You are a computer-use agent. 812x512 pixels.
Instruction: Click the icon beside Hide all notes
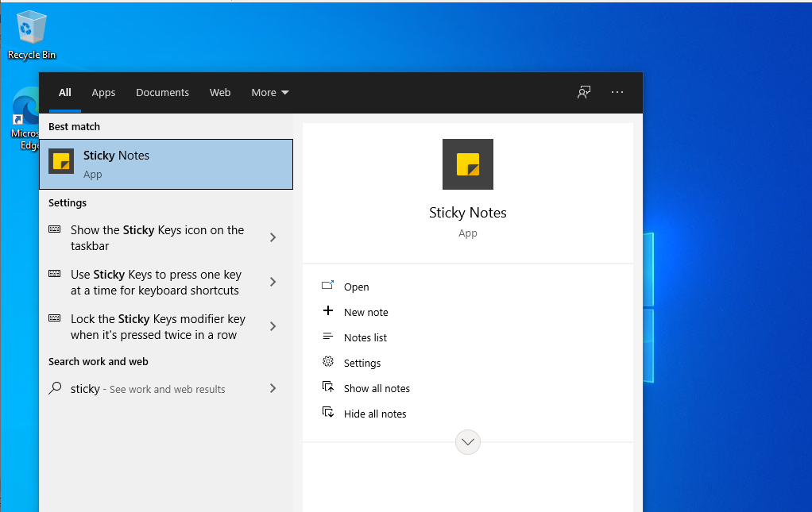pos(328,412)
